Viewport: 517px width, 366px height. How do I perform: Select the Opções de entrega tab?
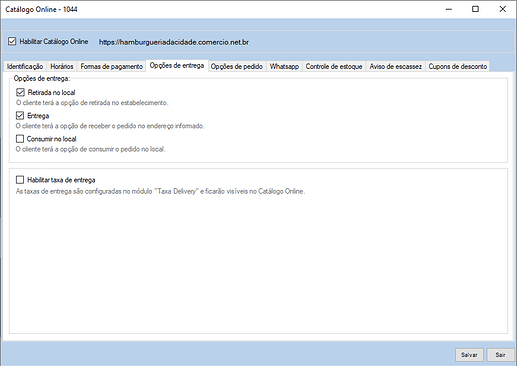pyautogui.click(x=177, y=65)
